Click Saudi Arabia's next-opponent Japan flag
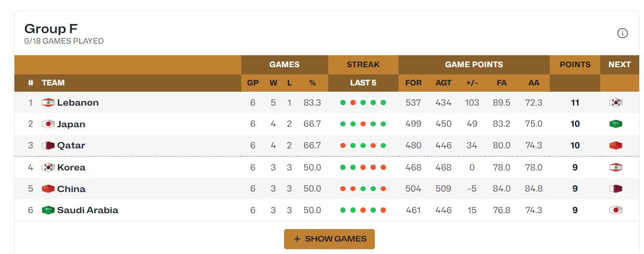The image size is (644, 254). tap(616, 210)
